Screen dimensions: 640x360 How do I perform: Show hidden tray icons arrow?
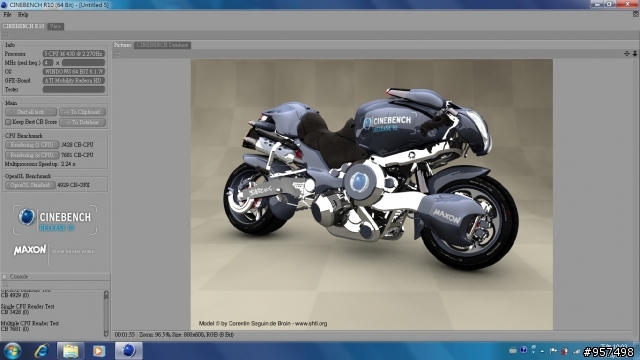pos(542,351)
